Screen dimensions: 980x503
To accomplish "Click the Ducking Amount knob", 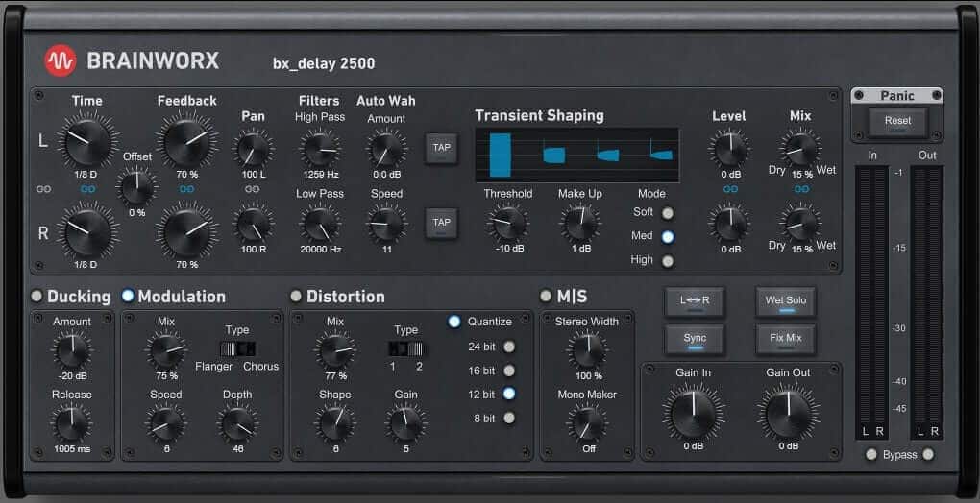I will click(x=72, y=350).
